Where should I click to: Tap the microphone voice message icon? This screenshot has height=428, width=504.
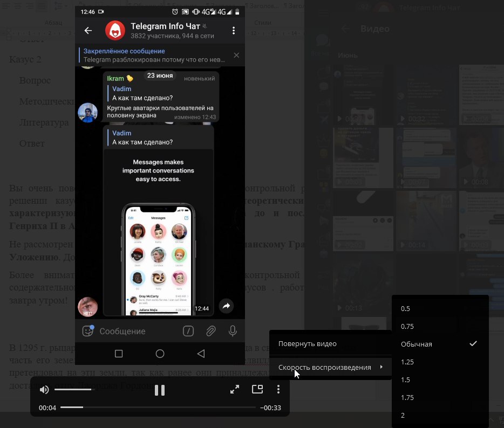coord(233,331)
